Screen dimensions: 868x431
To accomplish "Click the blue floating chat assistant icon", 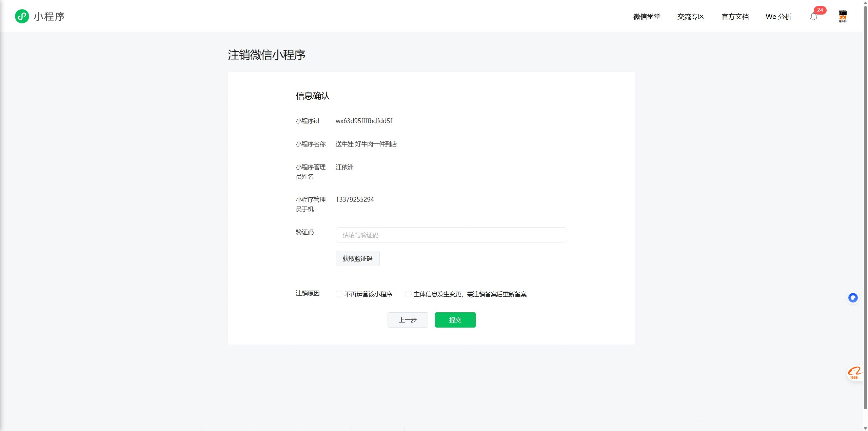I will (x=853, y=298).
